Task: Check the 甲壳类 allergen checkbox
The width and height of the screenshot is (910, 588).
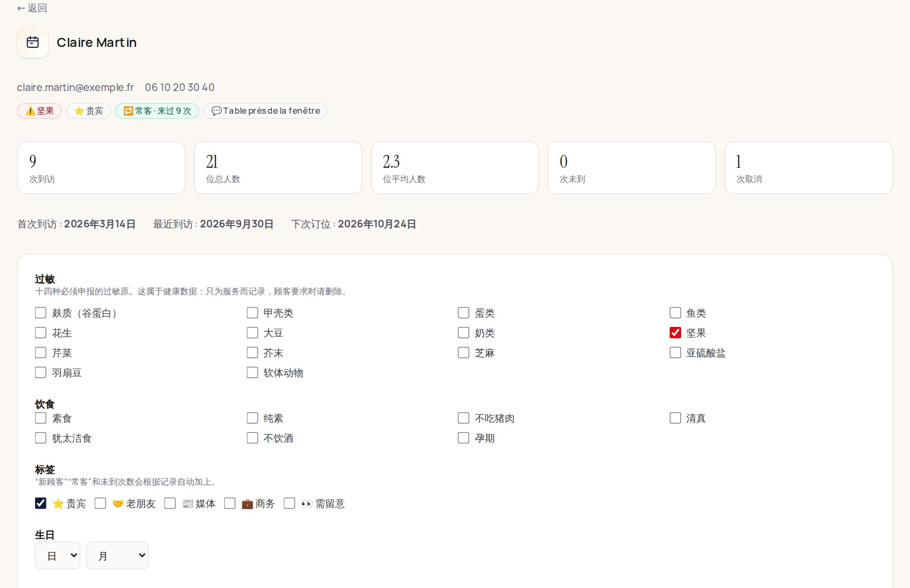Action: click(252, 313)
